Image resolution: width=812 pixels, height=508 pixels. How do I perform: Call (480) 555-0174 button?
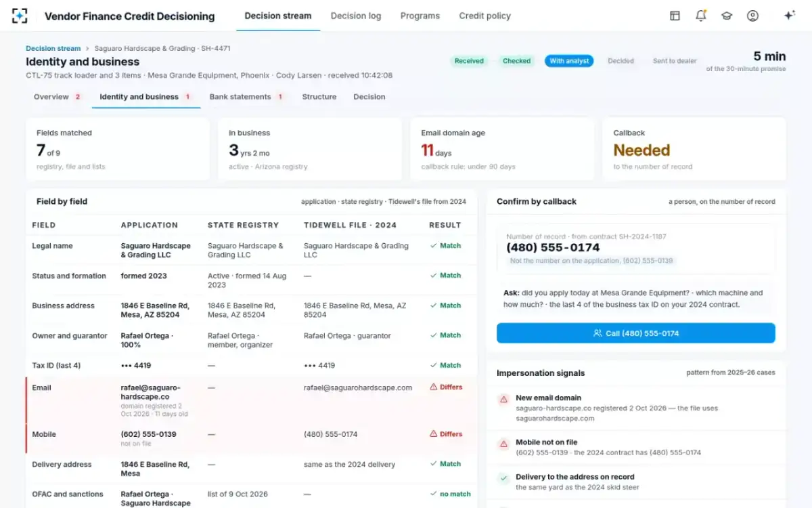[636, 333]
